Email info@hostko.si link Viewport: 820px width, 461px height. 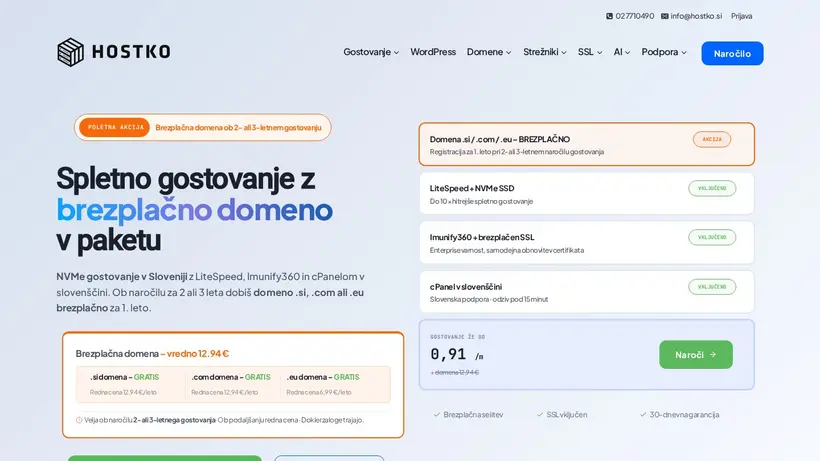point(696,16)
